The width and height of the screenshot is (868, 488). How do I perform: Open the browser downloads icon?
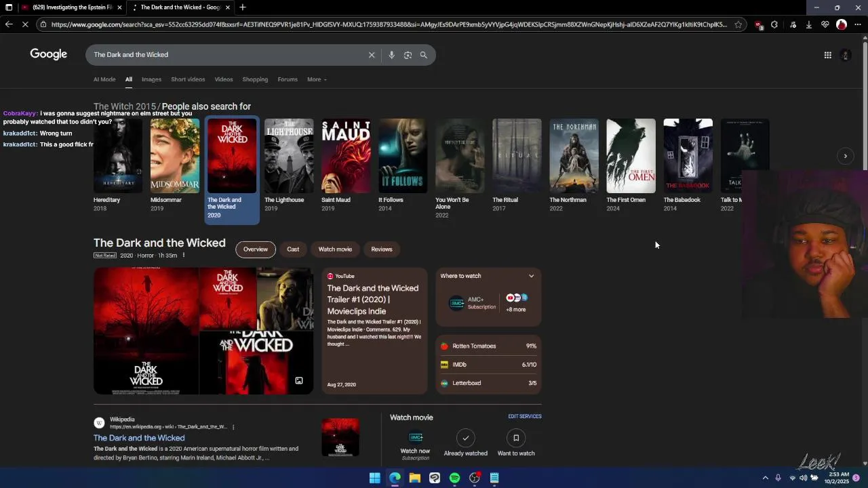coord(809,24)
